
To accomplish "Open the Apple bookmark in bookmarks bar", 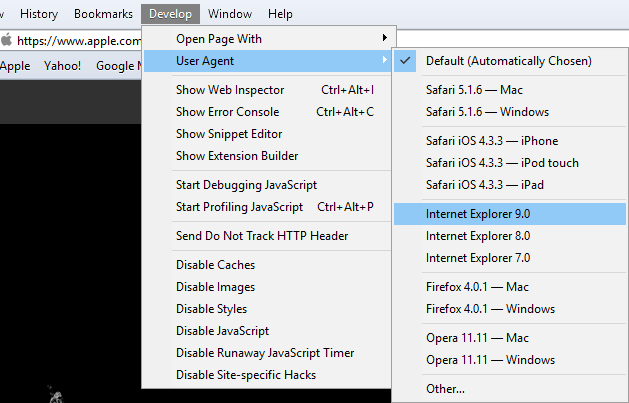I will (x=15, y=66).
